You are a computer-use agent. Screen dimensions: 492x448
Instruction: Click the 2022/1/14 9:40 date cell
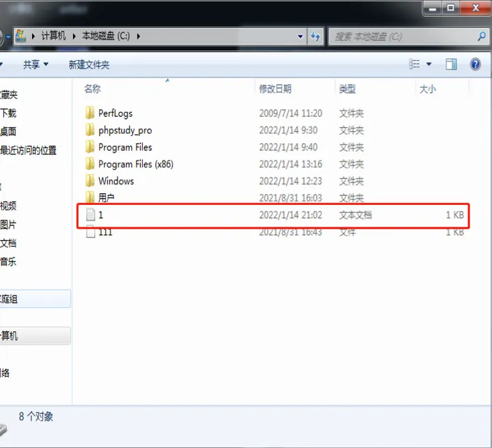pos(288,147)
